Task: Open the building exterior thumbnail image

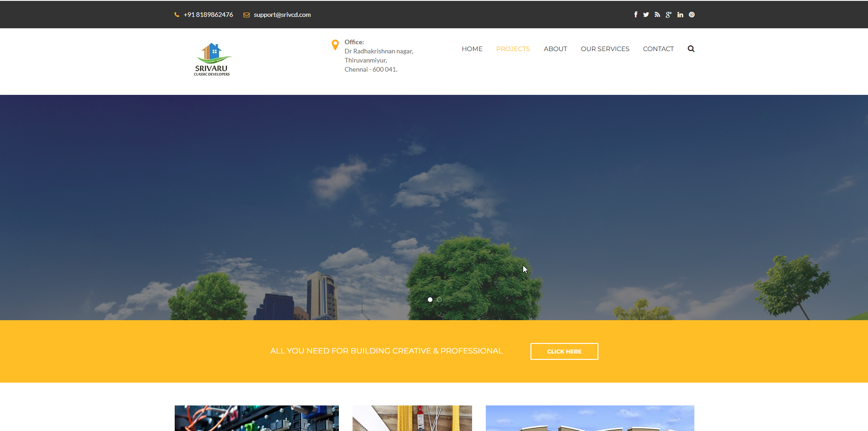Action: pos(590,418)
